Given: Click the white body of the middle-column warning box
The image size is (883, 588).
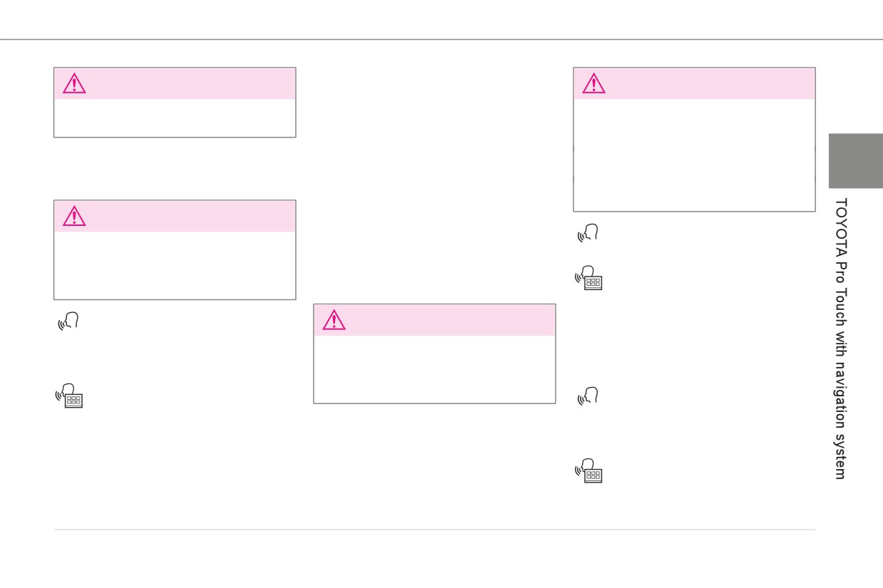Looking at the screenshot, I should (434, 369).
